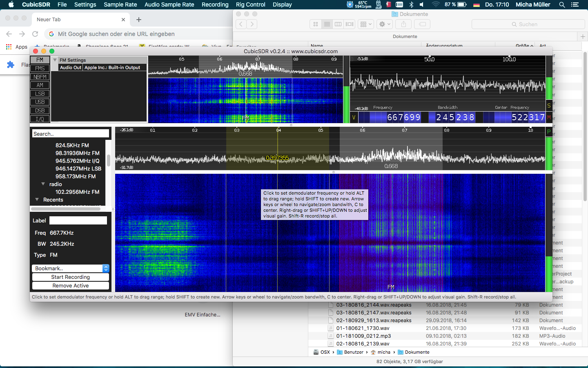Select AM demodulation mode
This screenshot has height=368, width=588.
[x=40, y=85]
